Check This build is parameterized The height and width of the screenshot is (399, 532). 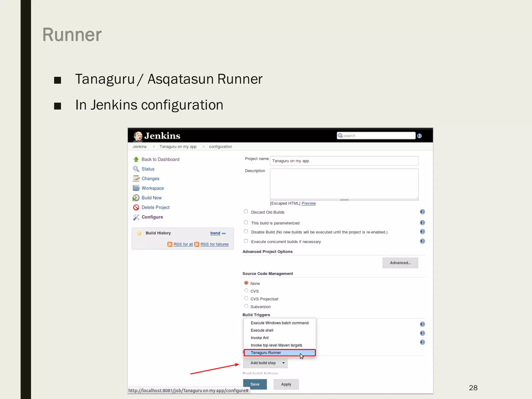(246, 222)
